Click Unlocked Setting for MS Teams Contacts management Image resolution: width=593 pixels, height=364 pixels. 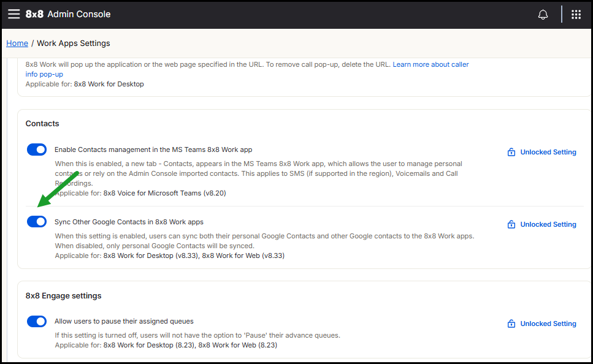pos(548,152)
